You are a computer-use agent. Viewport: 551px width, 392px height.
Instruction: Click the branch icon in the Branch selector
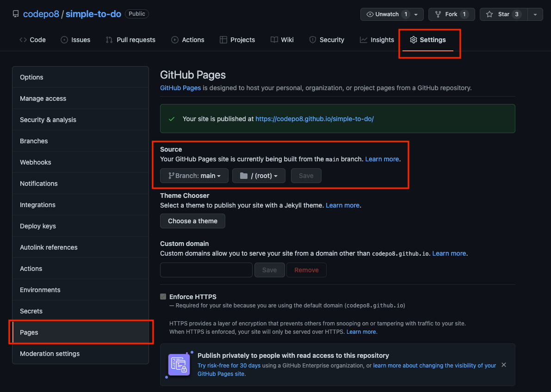click(x=171, y=176)
